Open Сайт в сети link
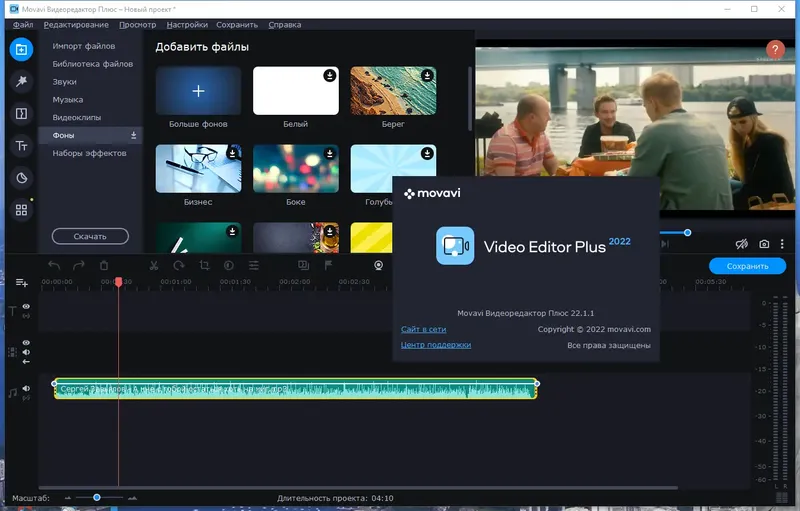The height and width of the screenshot is (511, 800). 423,329
